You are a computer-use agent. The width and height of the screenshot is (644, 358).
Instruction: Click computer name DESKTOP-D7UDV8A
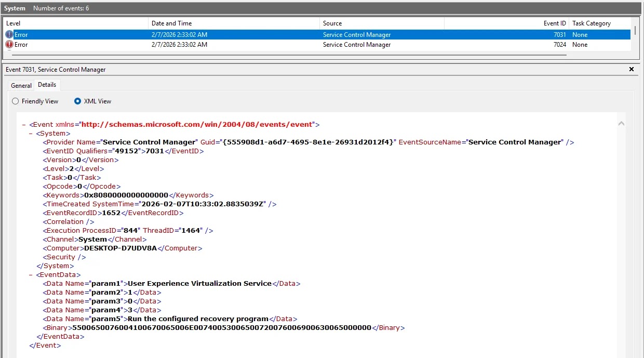tap(120, 248)
